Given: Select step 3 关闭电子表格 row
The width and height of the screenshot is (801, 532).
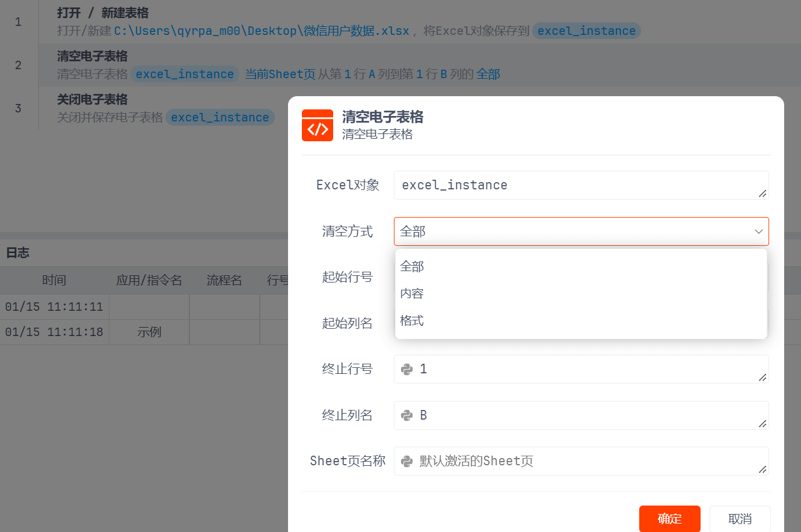Looking at the screenshot, I should click(92, 100).
